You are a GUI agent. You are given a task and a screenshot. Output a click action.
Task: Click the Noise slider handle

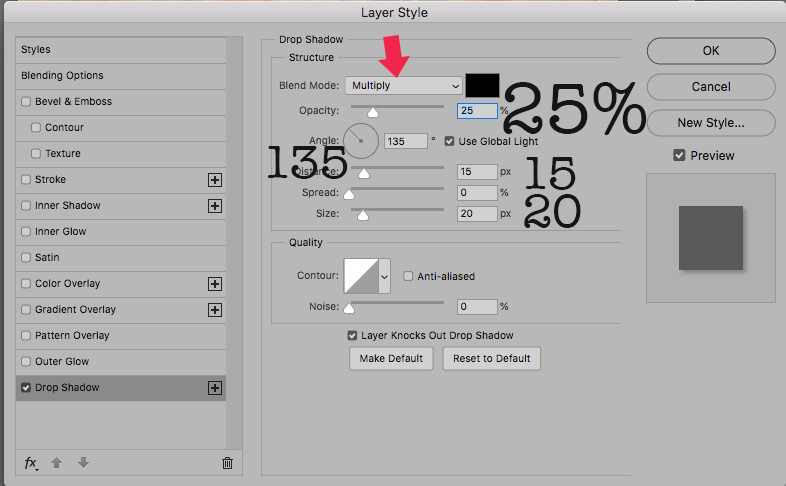349,308
